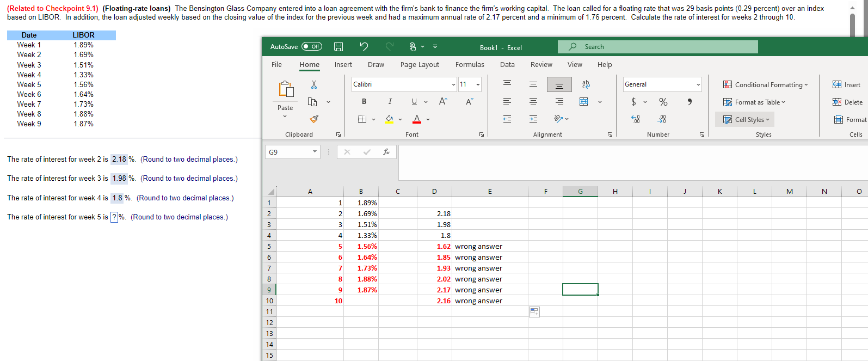This screenshot has width=868, height=361.
Task: Click the Borders icon
Action: [x=362, y=119]
